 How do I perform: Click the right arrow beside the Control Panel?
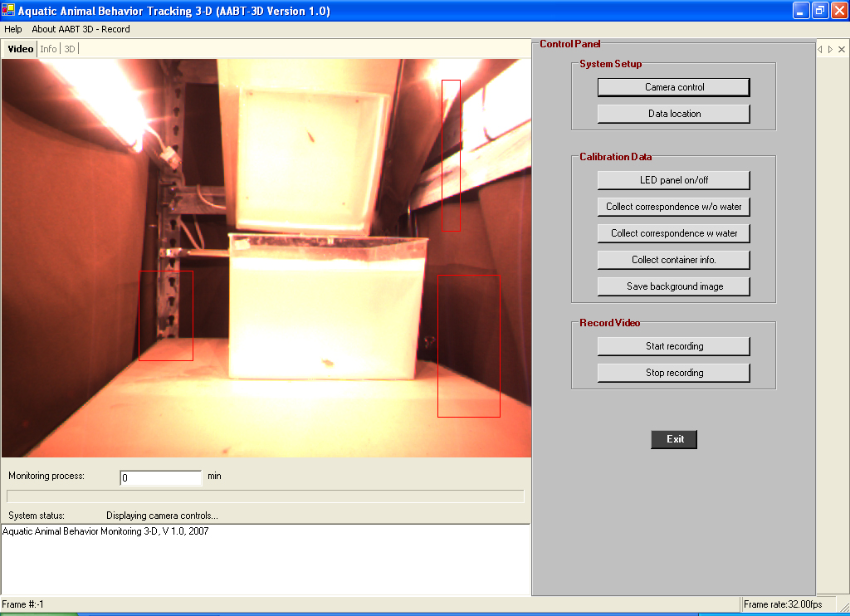point(830,49)
